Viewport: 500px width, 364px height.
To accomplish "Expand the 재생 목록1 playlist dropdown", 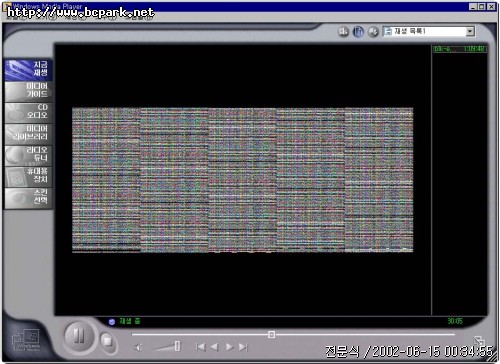I will point(470,31).
